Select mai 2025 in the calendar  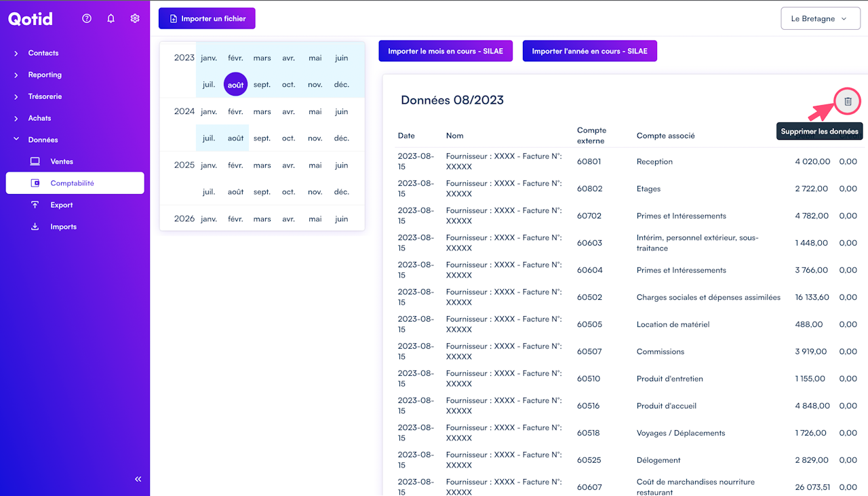[315, 166]
